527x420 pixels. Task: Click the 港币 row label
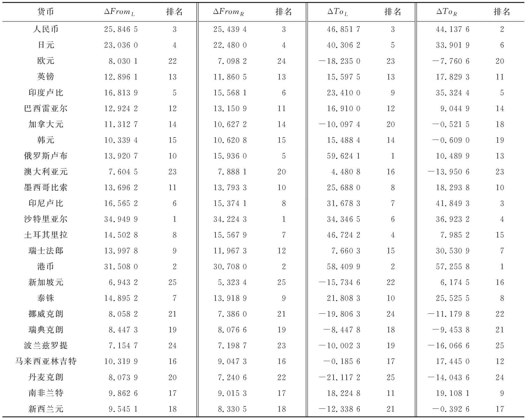click(x=46, y=266)
